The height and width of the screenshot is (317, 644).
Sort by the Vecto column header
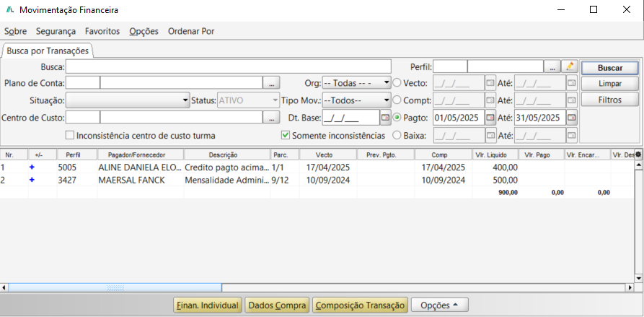tap(328, 155)
